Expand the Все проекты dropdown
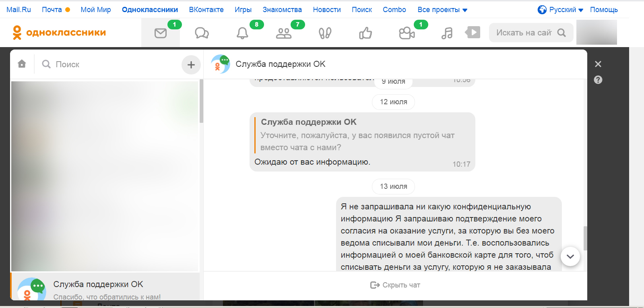This screenshot has width=644, height=308. click(442, 10)
